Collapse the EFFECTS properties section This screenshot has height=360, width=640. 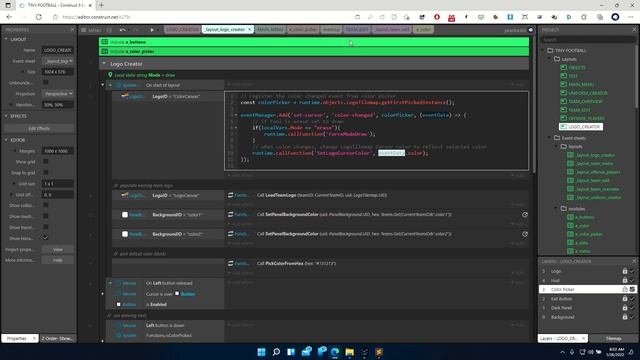(x=6, y=116)
